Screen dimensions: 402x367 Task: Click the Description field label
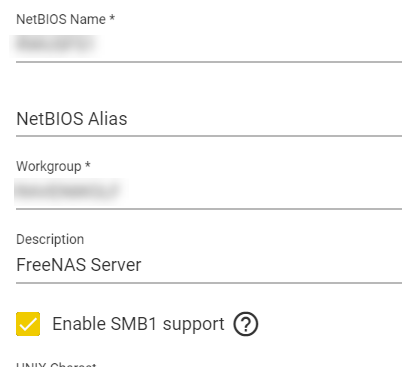(50, 239)
